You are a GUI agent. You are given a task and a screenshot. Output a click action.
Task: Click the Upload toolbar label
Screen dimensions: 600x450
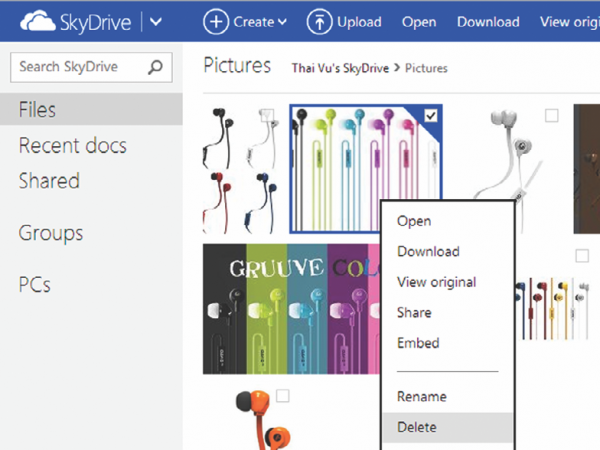(359, 22)
